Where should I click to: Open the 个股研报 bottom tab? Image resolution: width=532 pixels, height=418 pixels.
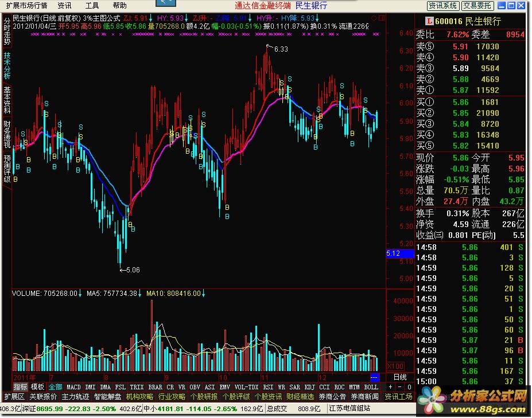tap(204, 397)
